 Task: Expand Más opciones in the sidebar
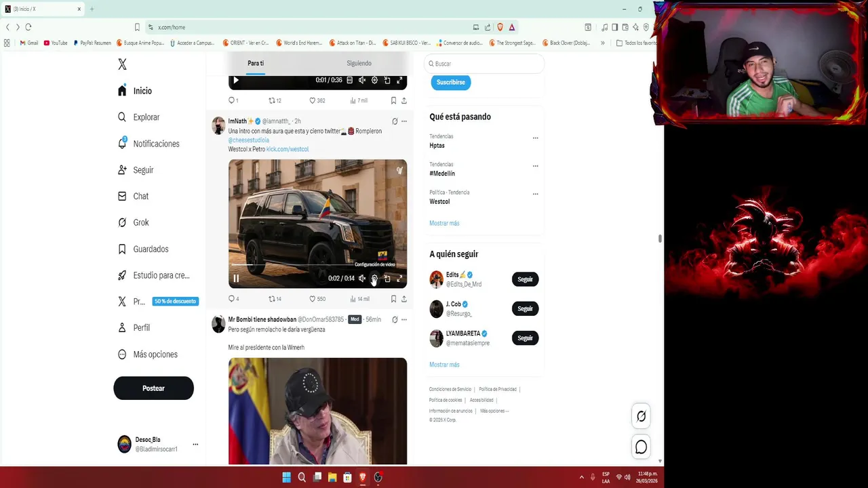click(x=147, y=354)
